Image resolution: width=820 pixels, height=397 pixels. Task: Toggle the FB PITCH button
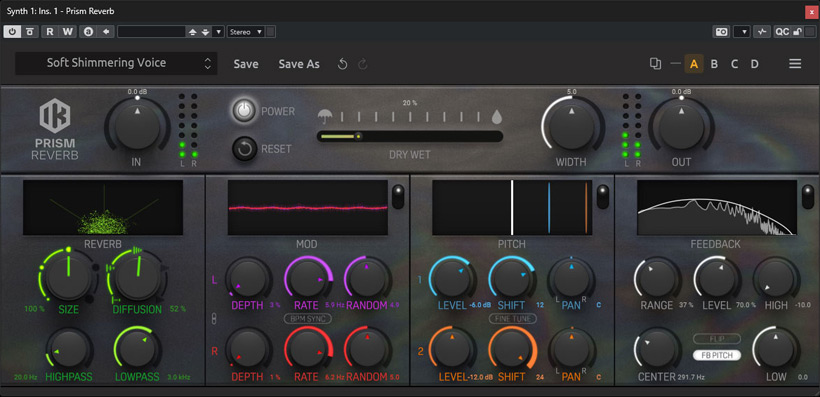(x=717, y=355)
